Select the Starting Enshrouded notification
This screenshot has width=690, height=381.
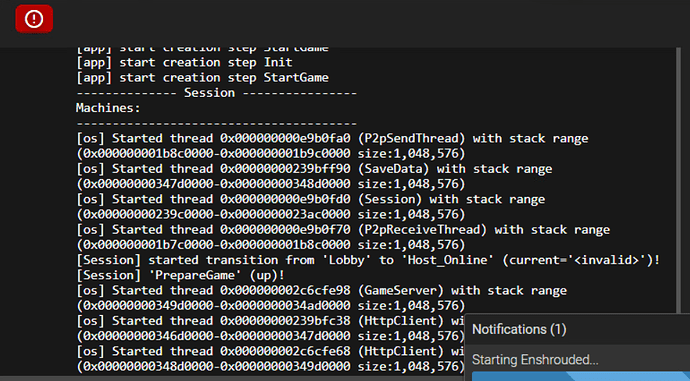click(x=535, y=360)
